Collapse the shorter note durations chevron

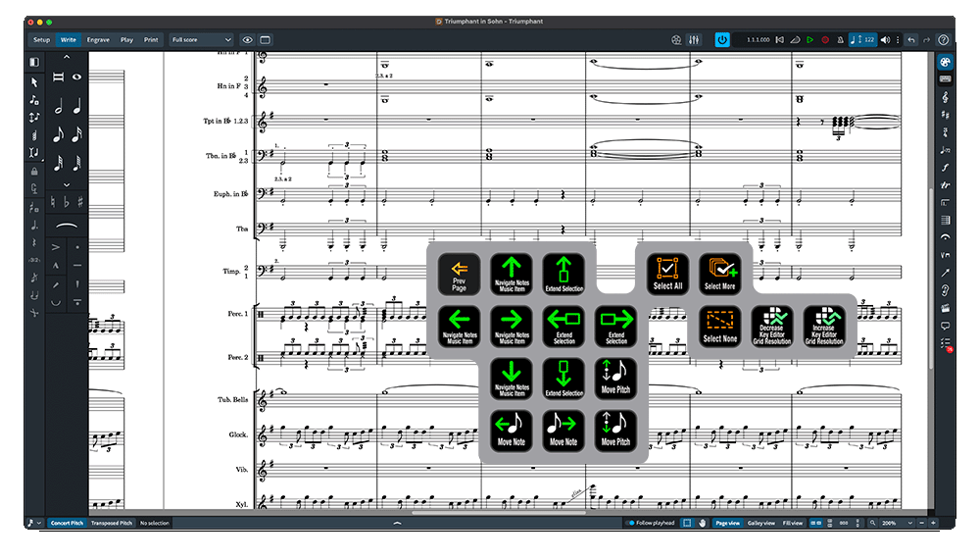[67, 184]
